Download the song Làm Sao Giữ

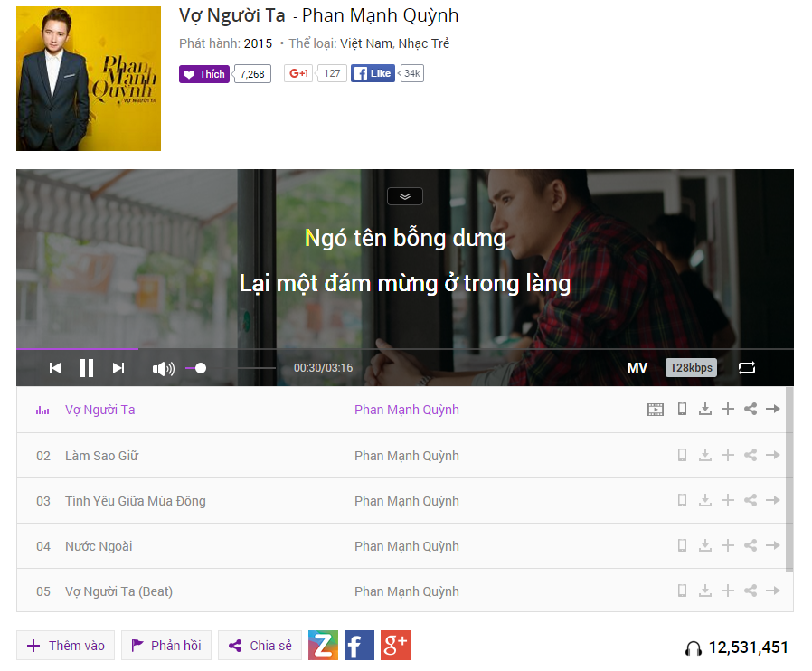704,455
